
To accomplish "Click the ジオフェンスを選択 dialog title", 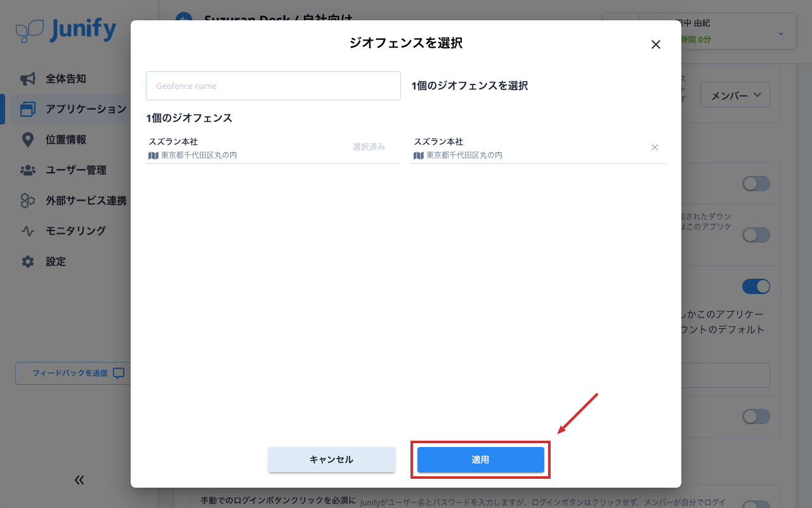I will point(406,43).
